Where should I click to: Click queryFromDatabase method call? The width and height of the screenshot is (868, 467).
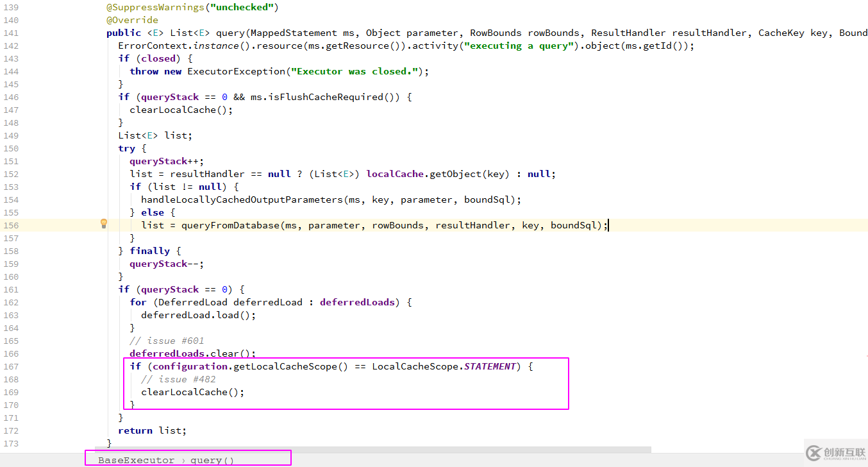click(230, 225)
